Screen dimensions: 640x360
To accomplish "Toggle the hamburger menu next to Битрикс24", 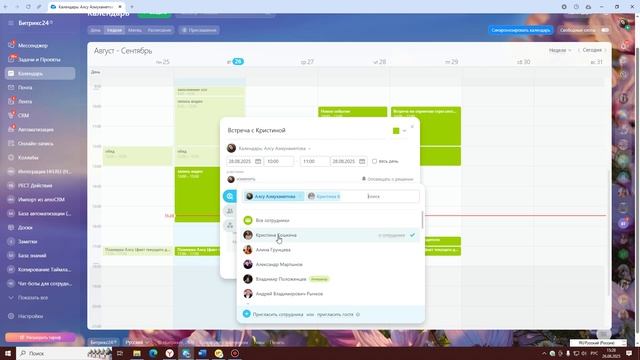I will (x=11, y=23).
